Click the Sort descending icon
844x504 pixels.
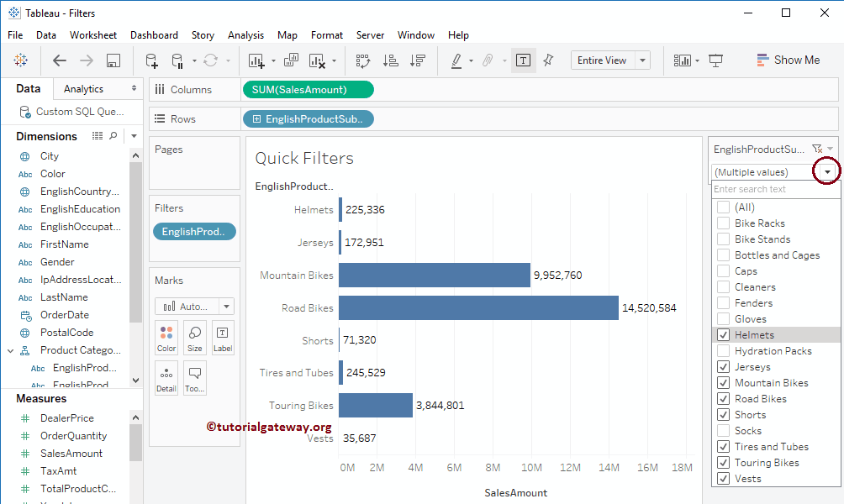click(418, 60)
